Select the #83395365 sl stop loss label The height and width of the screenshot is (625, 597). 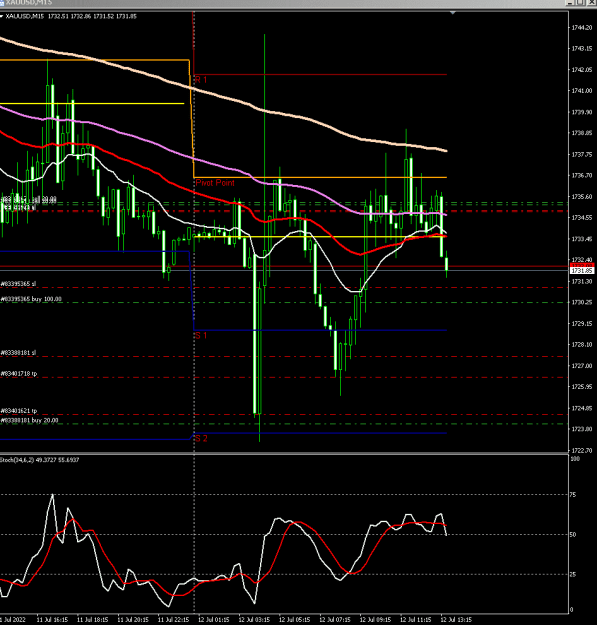tap(18, 284)
